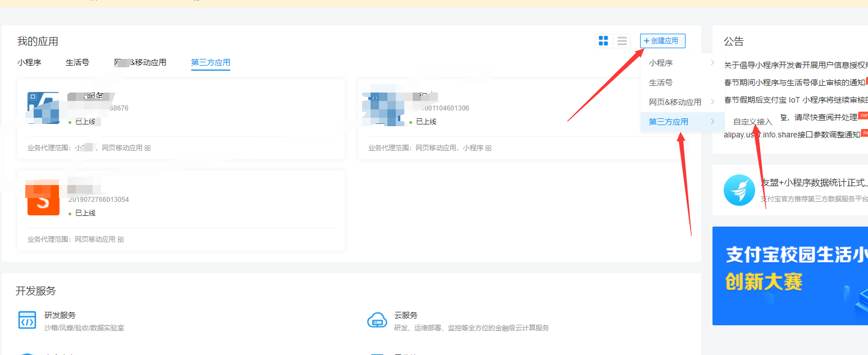Select the 自定义接入 submenu item
Image resolution: width=868 pixels, height=355 pixels.
point(753,122)
